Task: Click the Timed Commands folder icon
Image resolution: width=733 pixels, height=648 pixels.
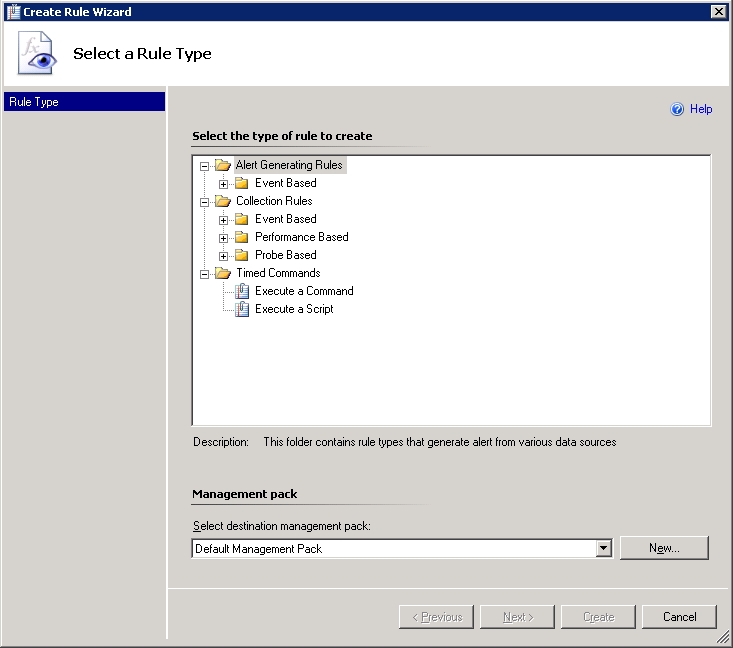Action: (x=222, y=273)
